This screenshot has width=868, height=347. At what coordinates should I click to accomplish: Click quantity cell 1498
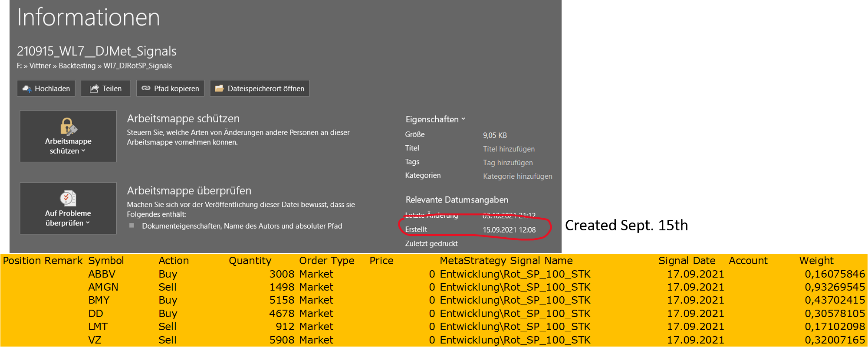pos(282,287)
